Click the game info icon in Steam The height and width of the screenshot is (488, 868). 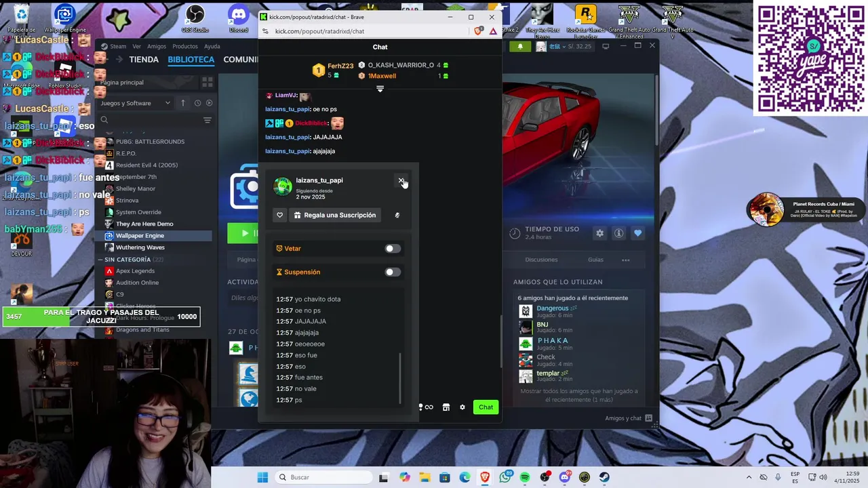tap(618, 233)
